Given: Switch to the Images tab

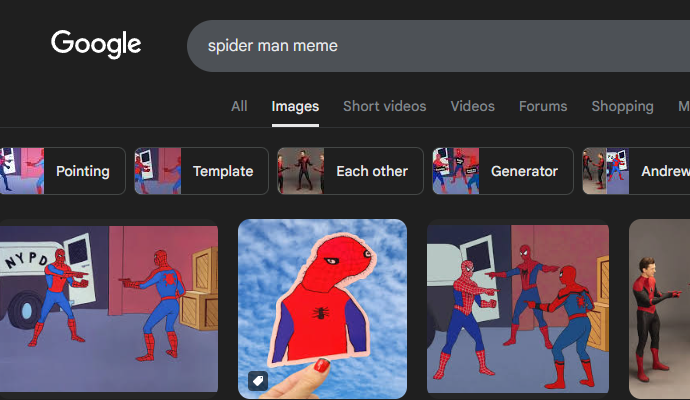Looking at the screenshot, I should pos(295,106).
